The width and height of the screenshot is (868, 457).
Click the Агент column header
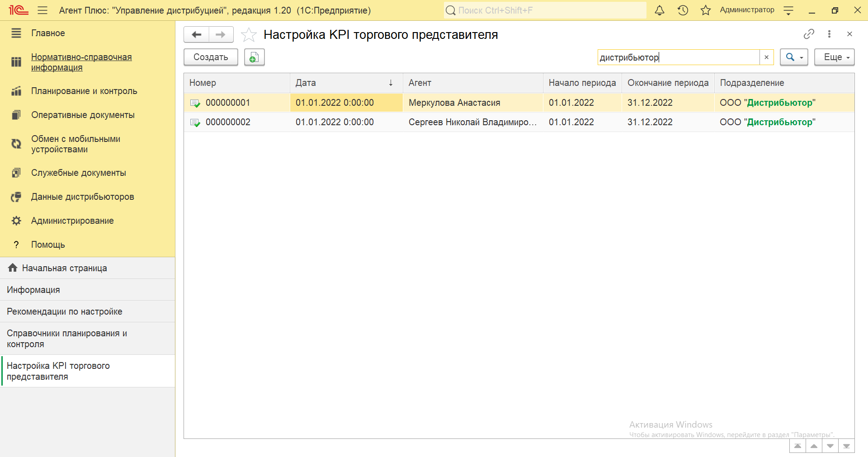coord(473,83)
